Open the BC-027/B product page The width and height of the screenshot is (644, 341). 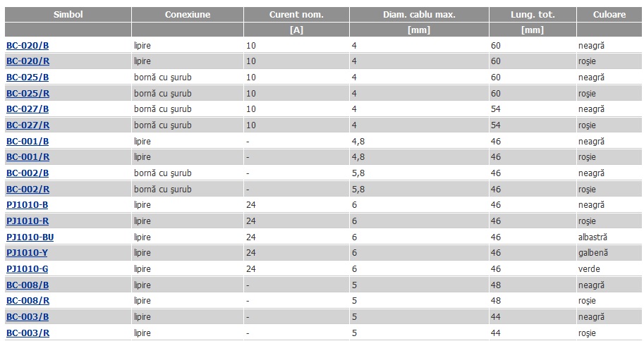click(x=28, y=109)
